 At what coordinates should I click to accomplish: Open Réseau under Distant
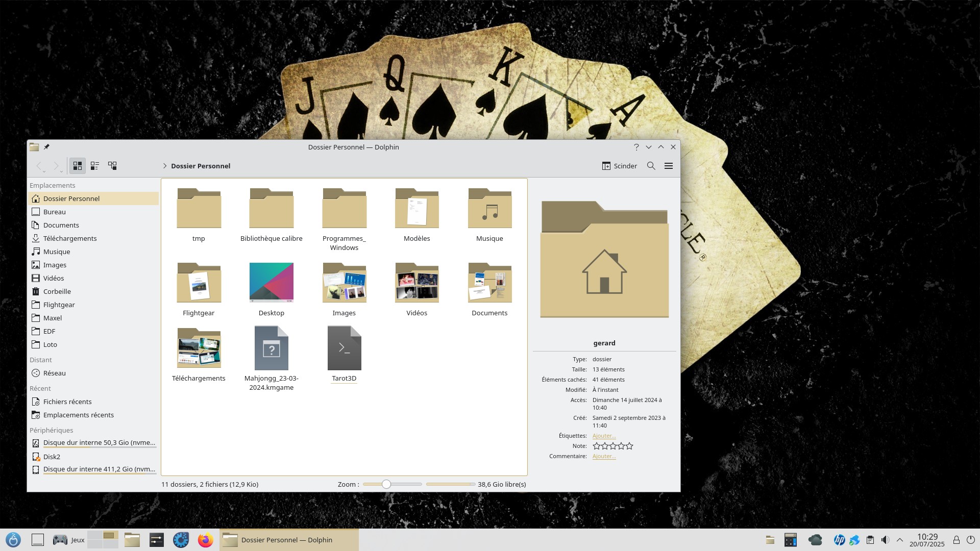pyautogui.click(x=94, y=373)
